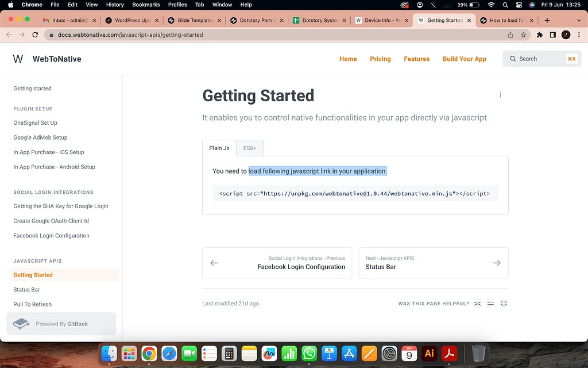Bookmark the page with the star icon
The height and width of the screenshot is (368, 588).
click(x=523, y=34)
